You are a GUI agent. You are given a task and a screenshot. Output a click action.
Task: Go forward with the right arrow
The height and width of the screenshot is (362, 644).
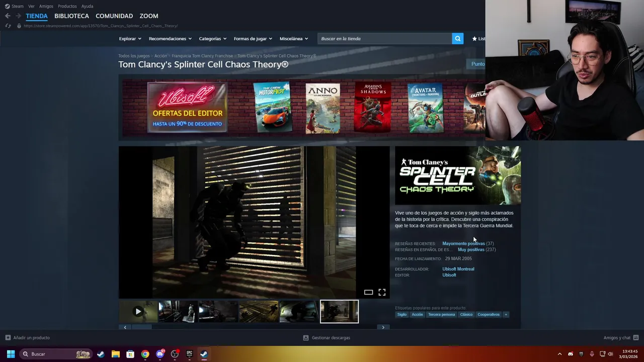click(x=18, y=16)
